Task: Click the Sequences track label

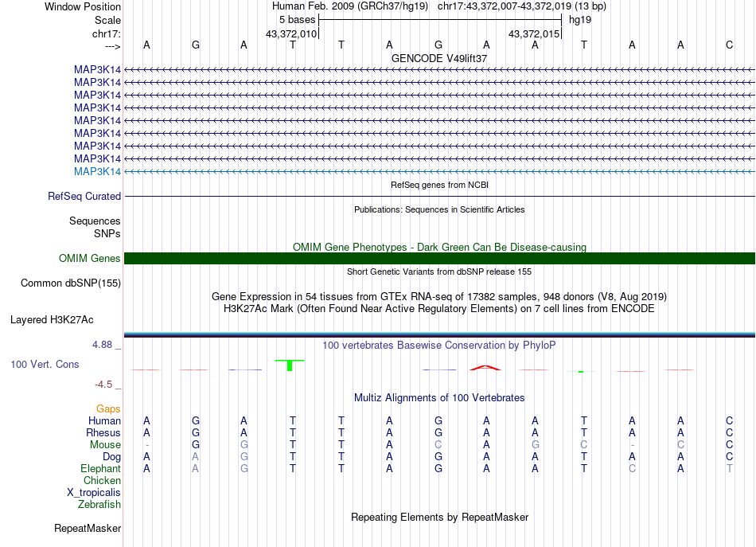Action: click(95, 221)
